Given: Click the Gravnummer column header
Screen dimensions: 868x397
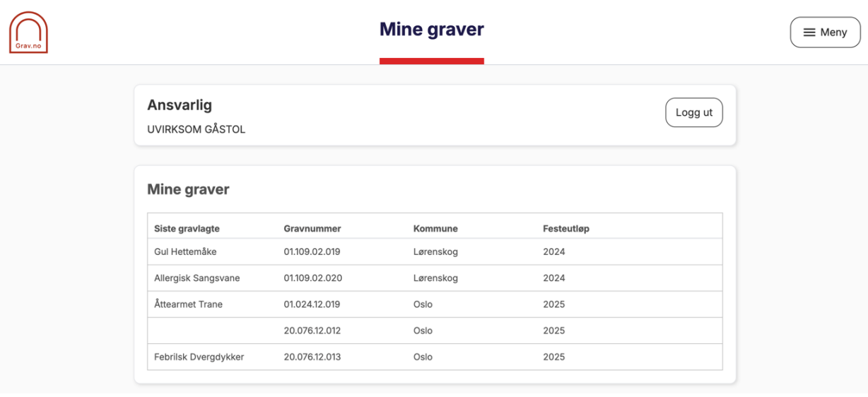Looking at the screenshot, I should [x=312, y=229].
